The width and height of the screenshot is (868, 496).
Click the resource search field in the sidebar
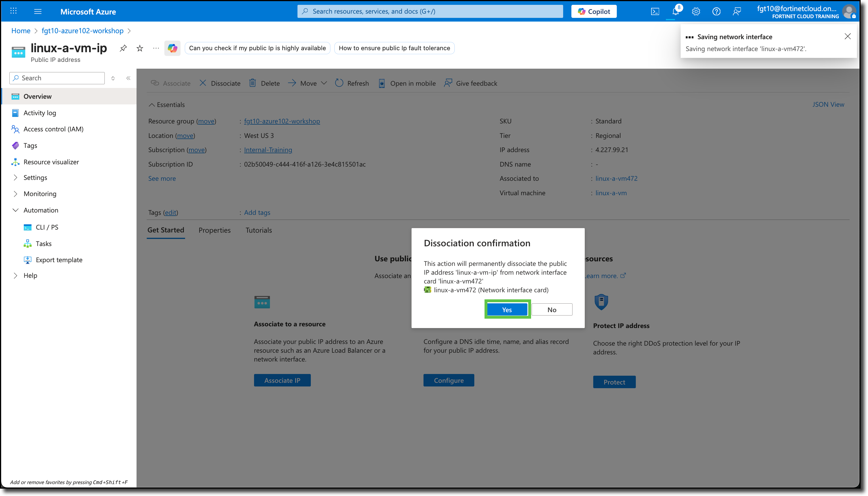pos(56,78)
